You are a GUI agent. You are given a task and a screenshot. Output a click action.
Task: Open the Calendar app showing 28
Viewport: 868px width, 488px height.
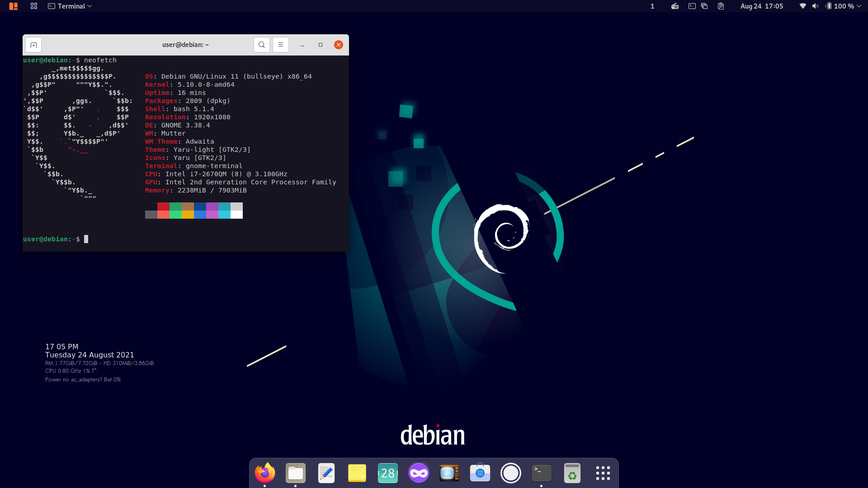pos(388,473)
